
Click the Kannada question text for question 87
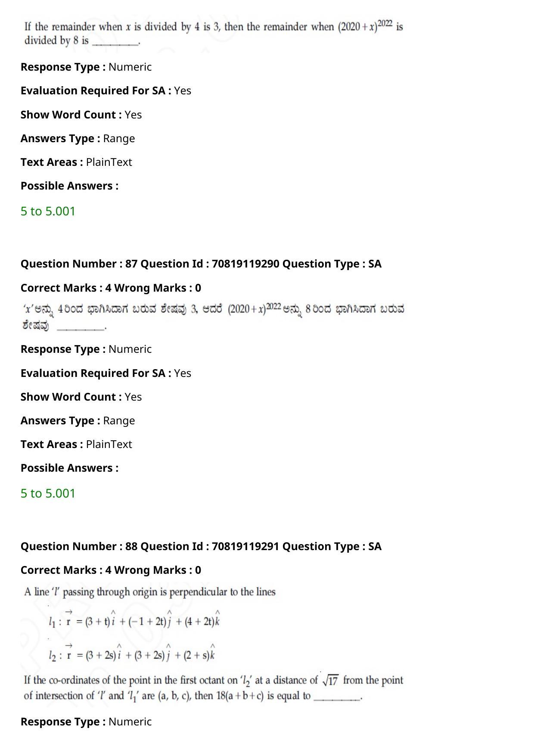click(x=213, y=317)
